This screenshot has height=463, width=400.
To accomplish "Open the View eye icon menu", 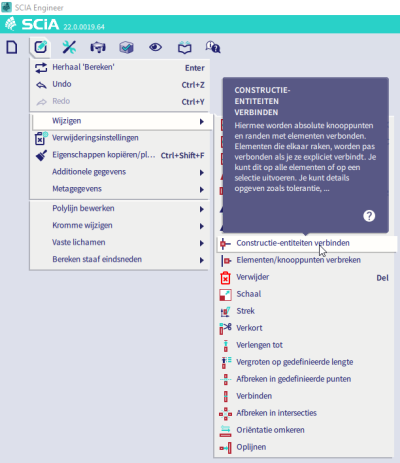I will (x=155, y=47).
